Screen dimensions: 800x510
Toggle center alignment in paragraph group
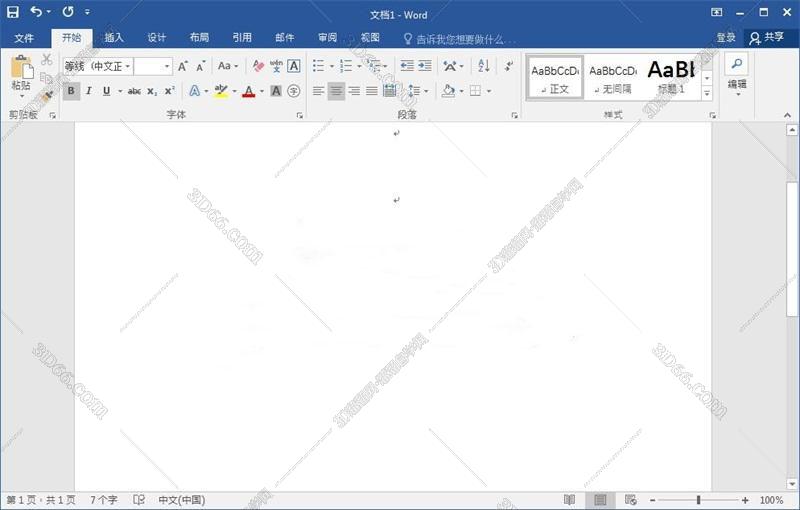click(336, 91)
